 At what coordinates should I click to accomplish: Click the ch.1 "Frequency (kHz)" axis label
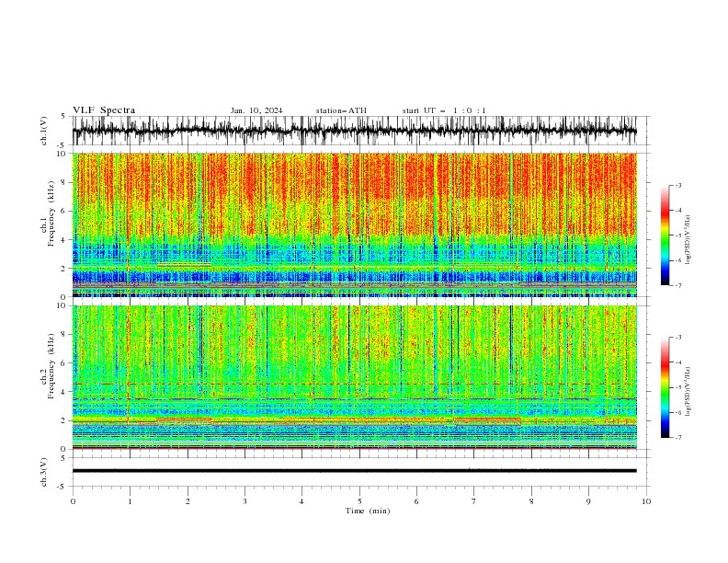coord(51,213)
